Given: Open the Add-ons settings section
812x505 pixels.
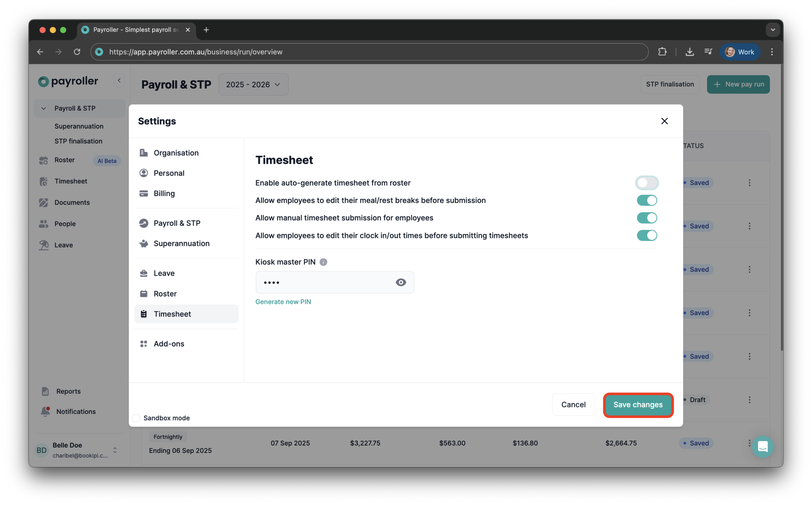Looking at the screenshot, I should pyautogui.click(x=169, y=344).
